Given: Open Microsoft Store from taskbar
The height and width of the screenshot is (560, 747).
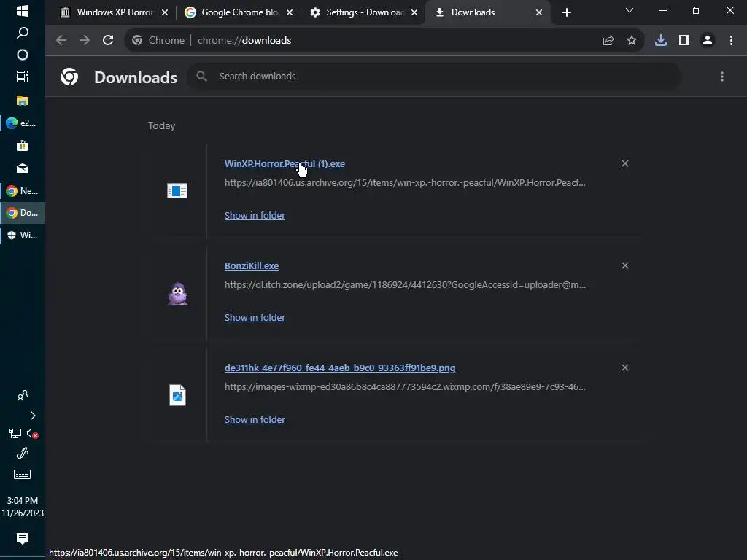Looking at the screenshot, I should pos(23,146).
